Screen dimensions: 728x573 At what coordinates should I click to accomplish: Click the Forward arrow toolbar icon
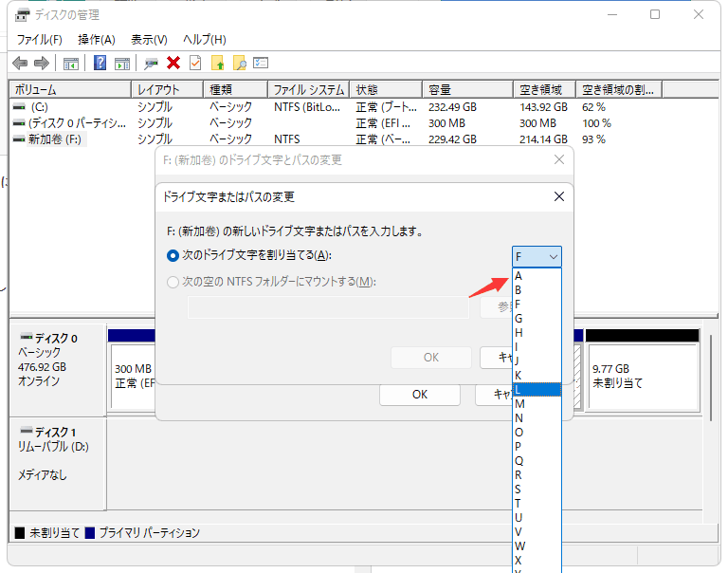pyautogui.click(x=42, y=63)
